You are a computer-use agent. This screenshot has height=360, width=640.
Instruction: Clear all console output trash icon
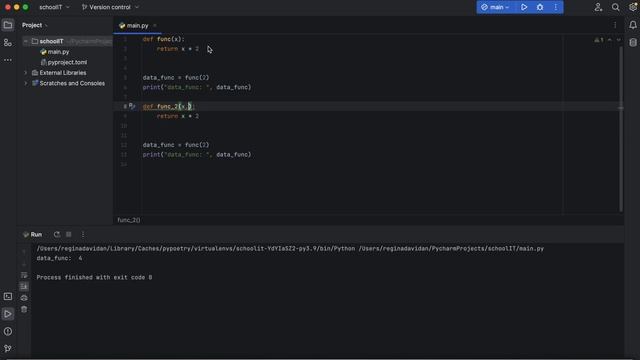(24, 309)
